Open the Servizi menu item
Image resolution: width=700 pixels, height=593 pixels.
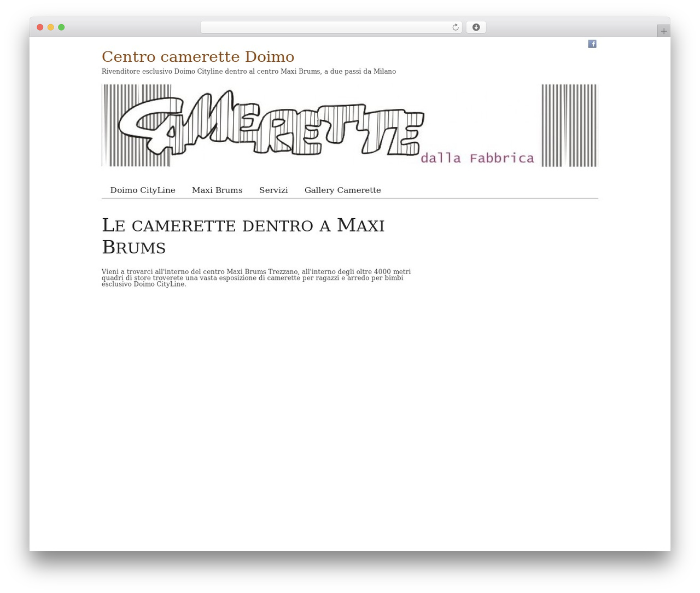[273, 190]
